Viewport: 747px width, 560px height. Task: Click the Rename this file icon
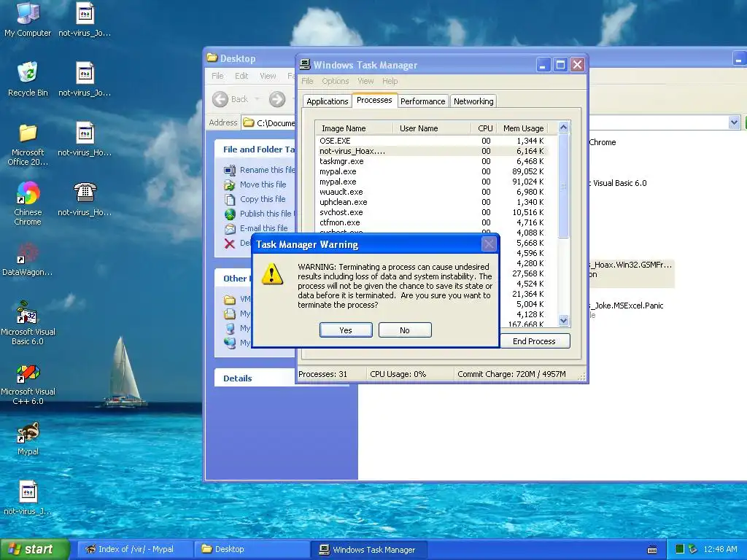coord(230,170)
